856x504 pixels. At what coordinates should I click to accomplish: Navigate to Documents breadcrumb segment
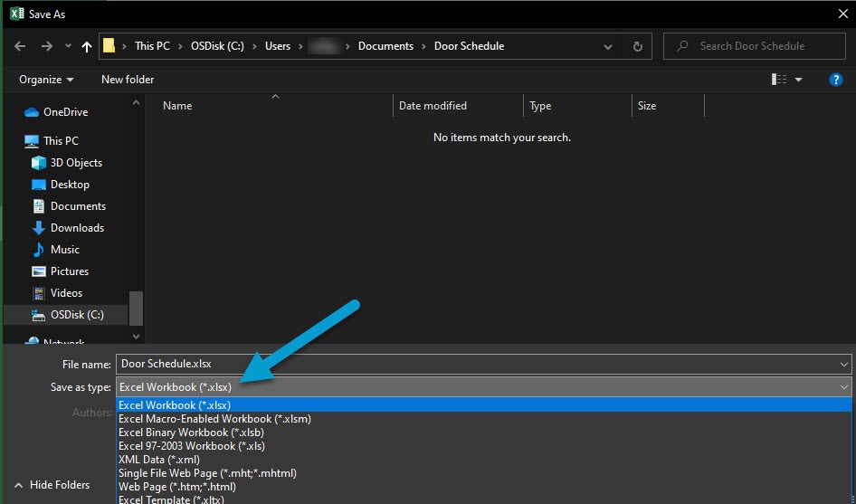coord(385,46)
